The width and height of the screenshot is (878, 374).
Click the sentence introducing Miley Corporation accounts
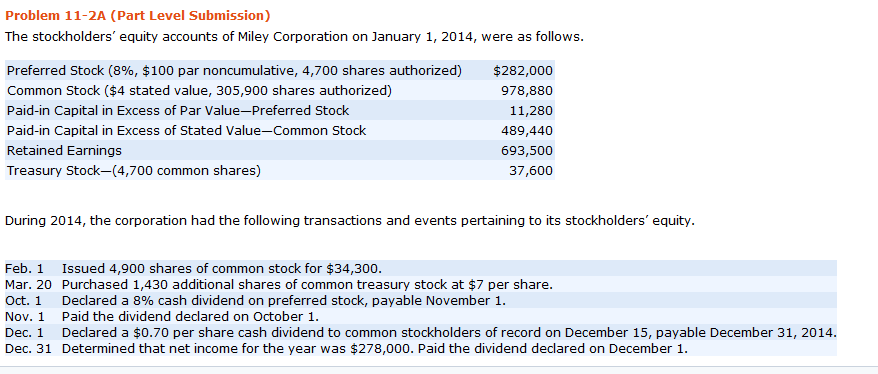click(294, 38)
